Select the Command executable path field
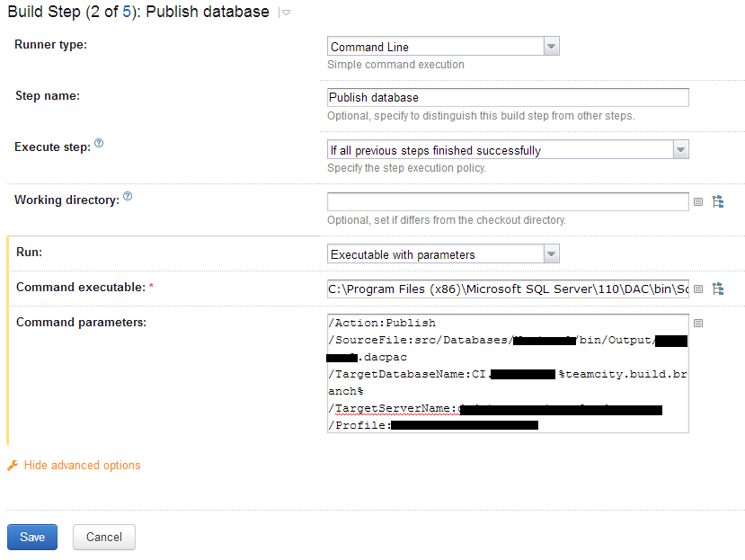The image size is (745, 560). (508, 289)
